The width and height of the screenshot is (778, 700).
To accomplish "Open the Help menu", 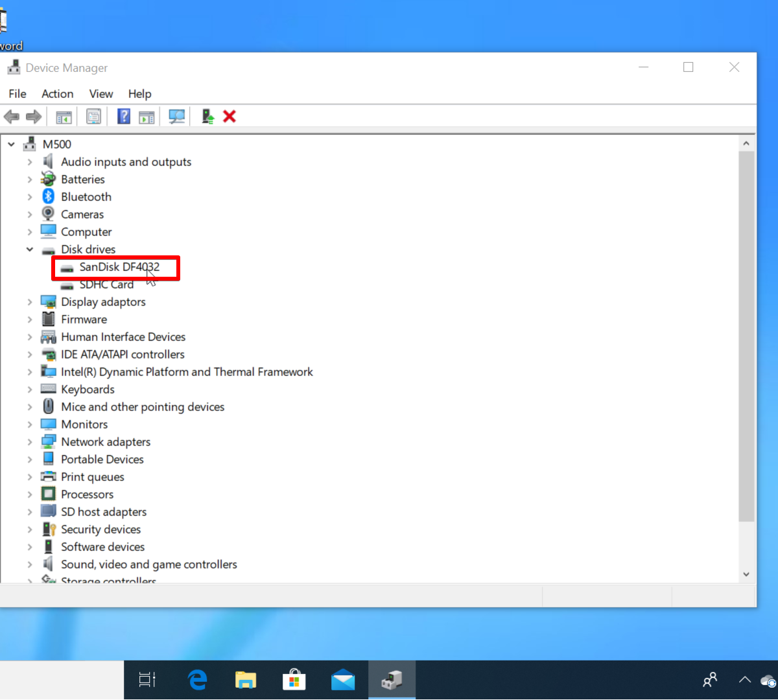I will click(139, 94).
